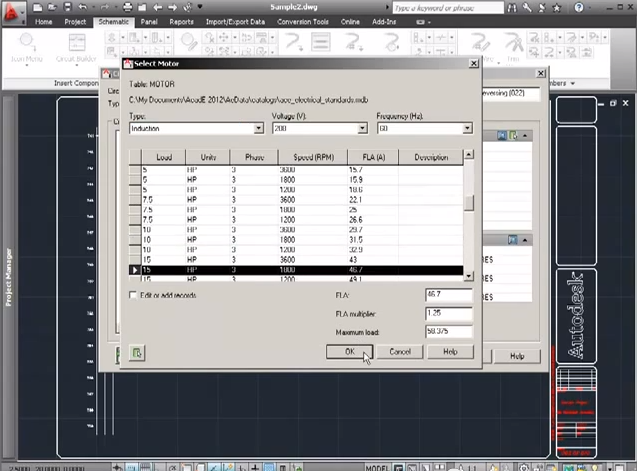Switch to the Reports ribbon tab
This screenshot has height=471, width=637.
pos(182,22)
